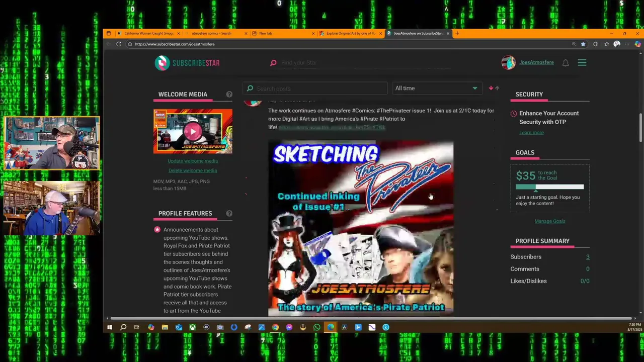This screenshot has height=362, width=644.
Task: Open the Copilot icon in the browser toolbar
Action: click(637, 44)
